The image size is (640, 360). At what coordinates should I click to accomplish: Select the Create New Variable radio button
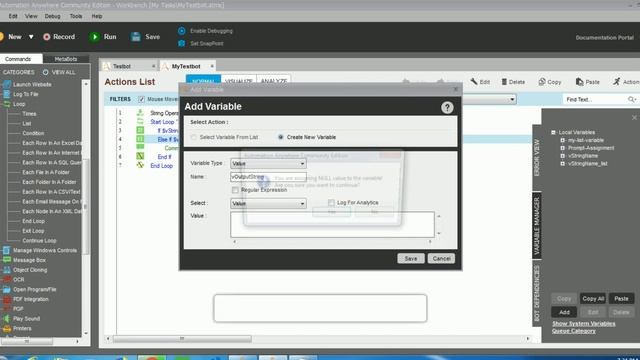pyautogui.click(x=280, y=137)
